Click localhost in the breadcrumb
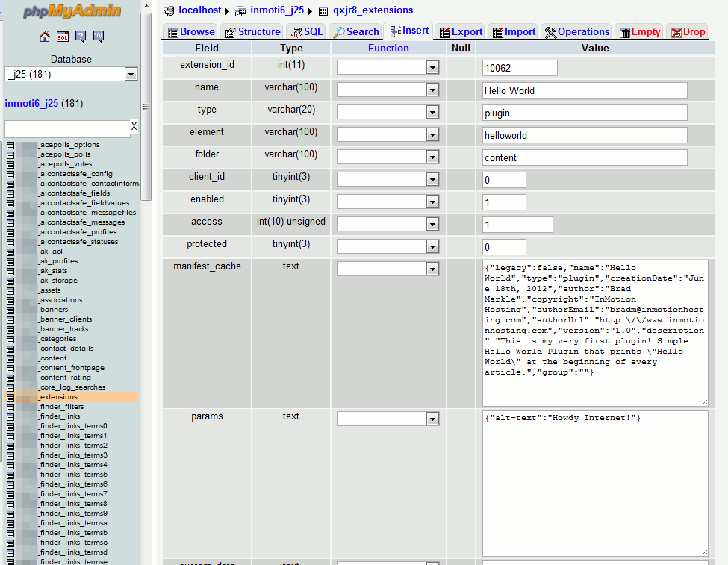Screen dimensions: 728x565 tap(199, 10)
